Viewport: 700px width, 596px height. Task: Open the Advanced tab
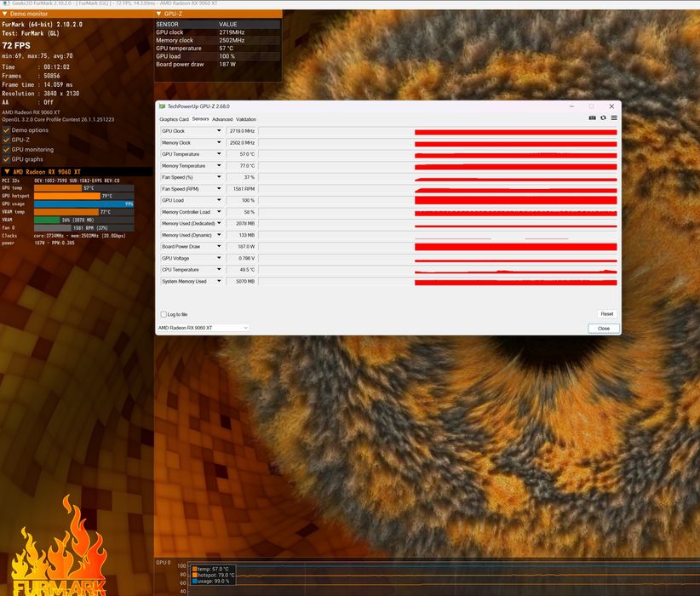click(222, 119)
